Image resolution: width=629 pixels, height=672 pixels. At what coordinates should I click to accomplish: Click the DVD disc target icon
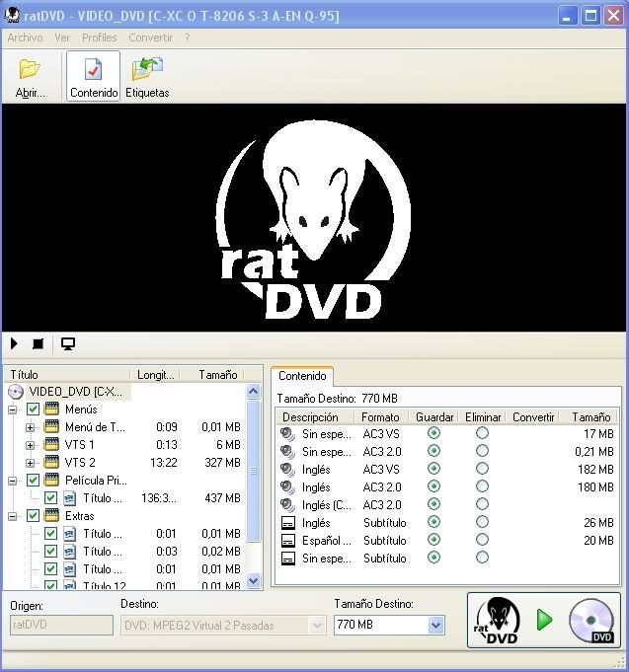click(590, 620)
